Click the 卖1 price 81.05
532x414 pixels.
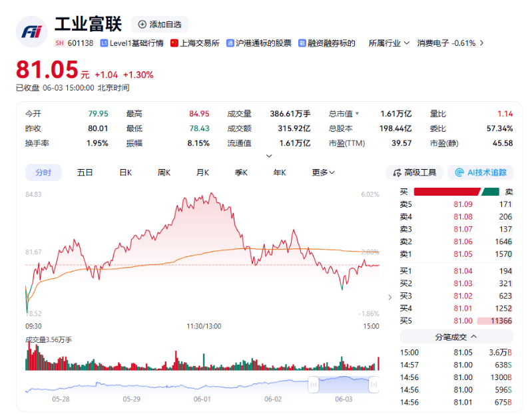pyautogui.click(x=463, y=254)
